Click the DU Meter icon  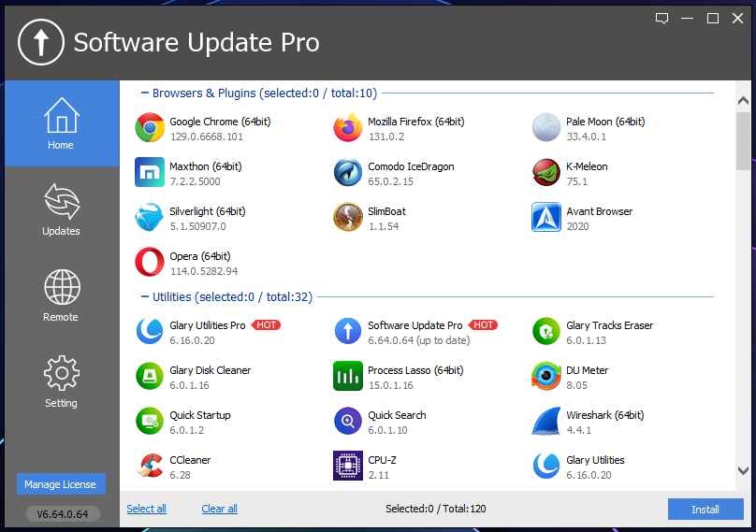(x=546, y=377)
